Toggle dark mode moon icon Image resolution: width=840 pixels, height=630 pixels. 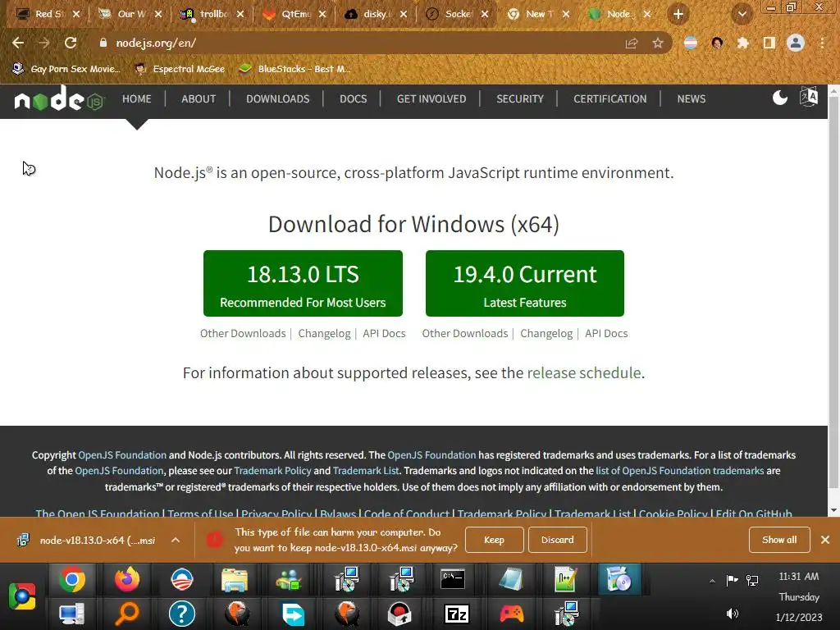779,98
